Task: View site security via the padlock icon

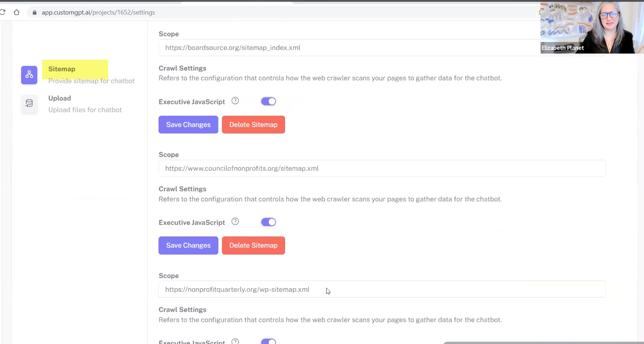Action: click(35, 12)
